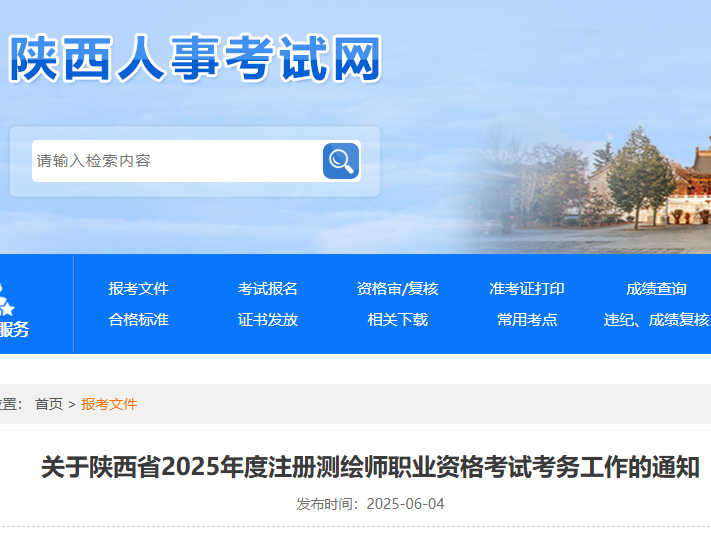The height and width of the screenshot is (535, 711).
Task: Click the 发布时间 2025-06-04 date text
Action: pyautogui.click(x=370, y=504)
